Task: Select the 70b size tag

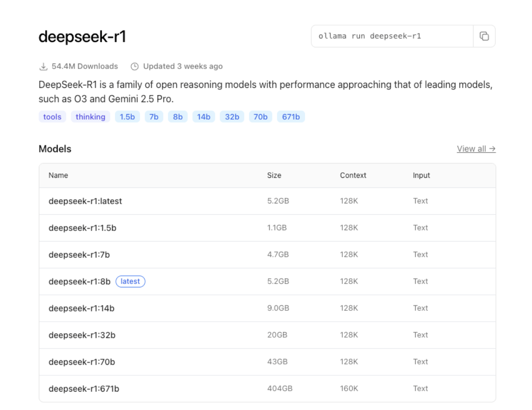Action: (261, 117)
